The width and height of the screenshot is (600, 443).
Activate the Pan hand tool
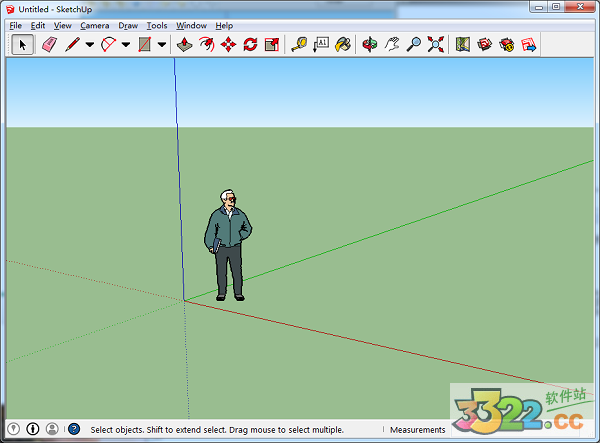392,45
